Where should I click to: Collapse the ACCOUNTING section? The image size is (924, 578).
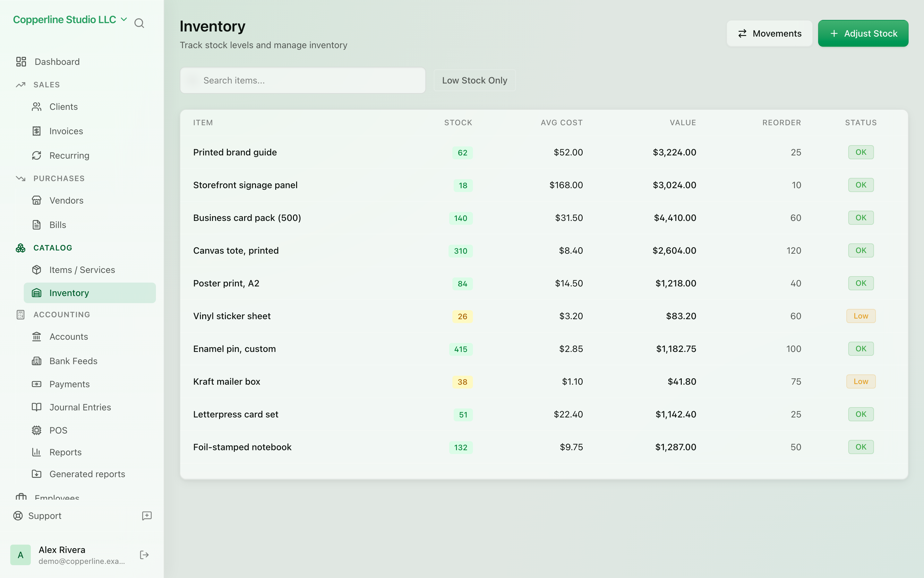point(62,315)
